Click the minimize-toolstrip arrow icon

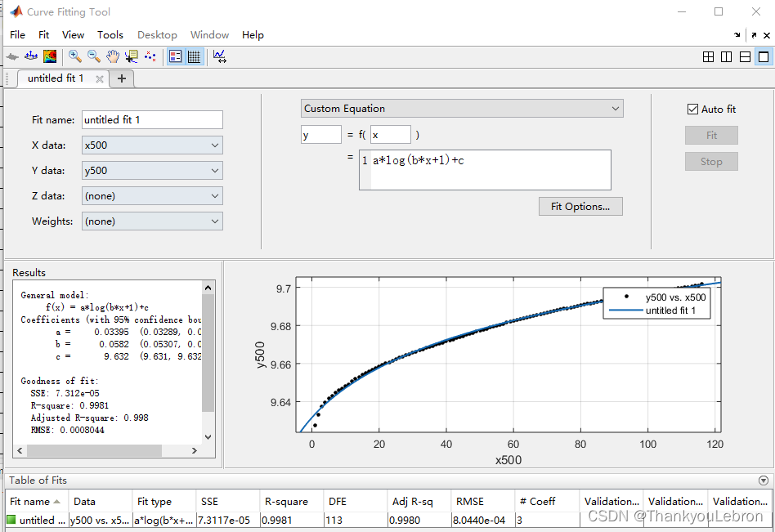click(737, 35)
